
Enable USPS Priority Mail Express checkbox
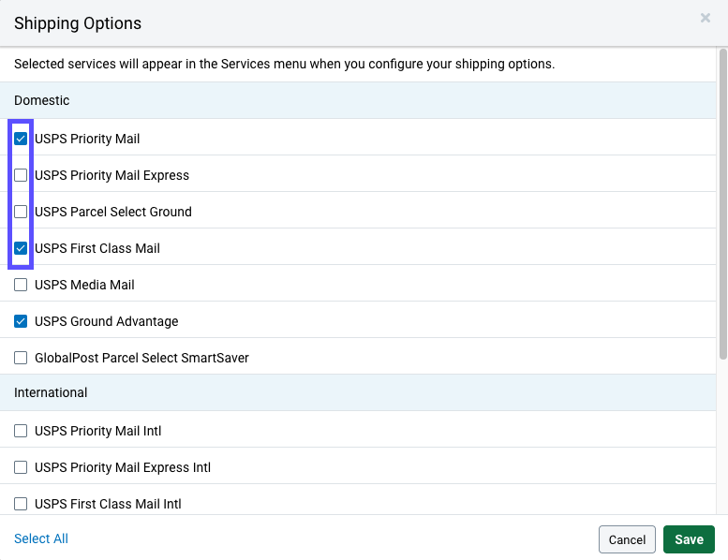[21, 175]
